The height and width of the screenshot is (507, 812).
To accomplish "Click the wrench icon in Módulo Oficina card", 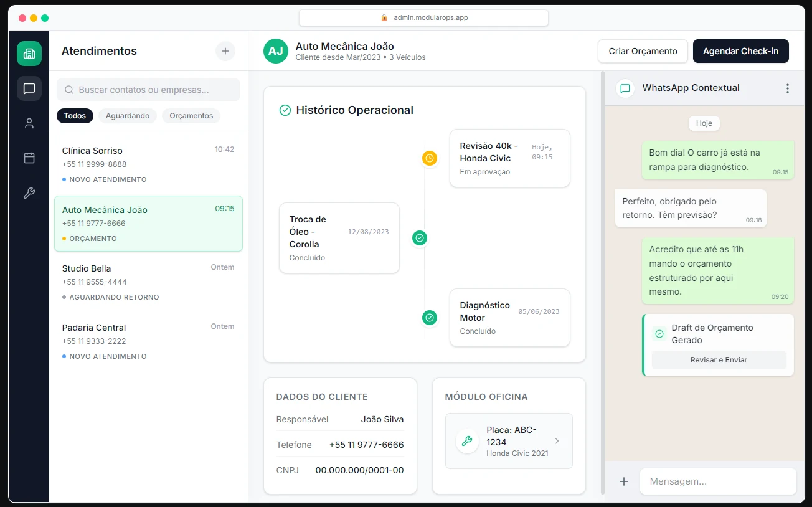I will [467, 441].
